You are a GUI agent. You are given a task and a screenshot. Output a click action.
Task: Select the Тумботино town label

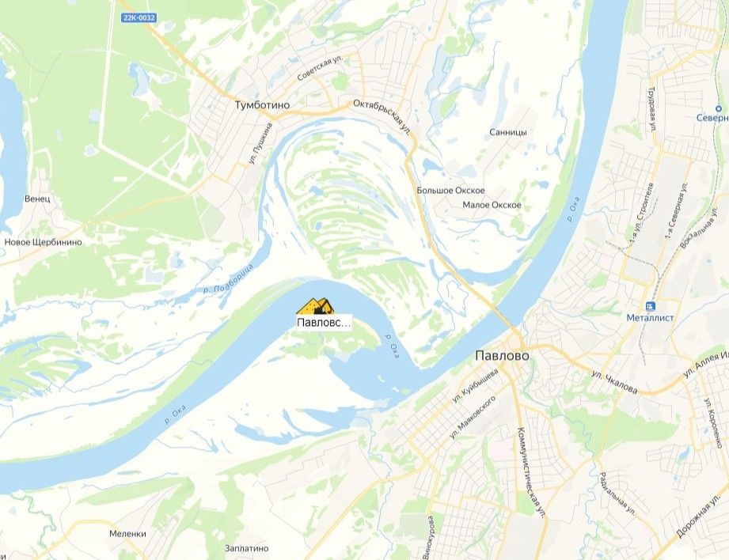[x=262, y=105]
